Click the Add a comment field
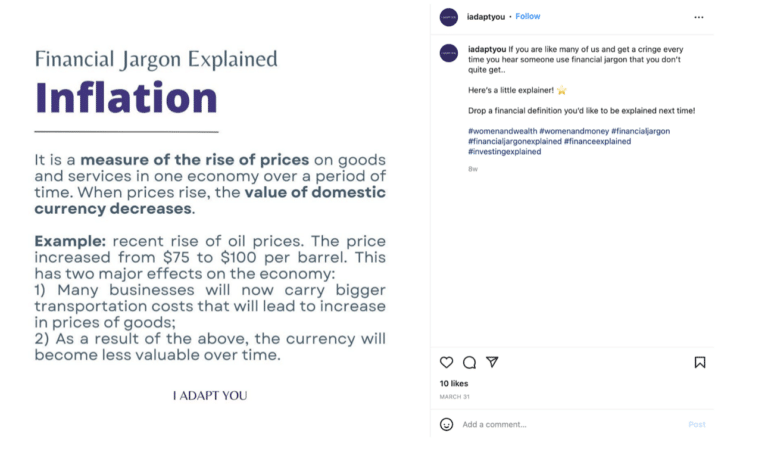768x455 pixels. [560, 424]
